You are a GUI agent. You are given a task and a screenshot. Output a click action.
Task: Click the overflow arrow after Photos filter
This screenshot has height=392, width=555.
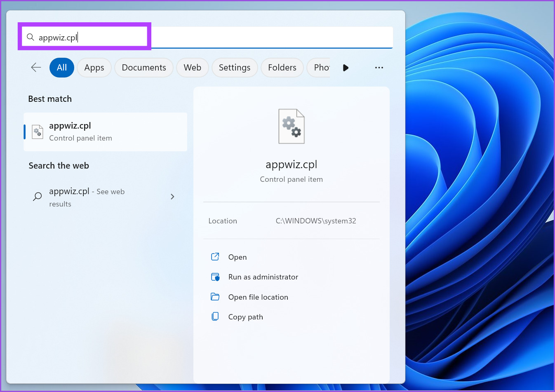tap(346, 68)
